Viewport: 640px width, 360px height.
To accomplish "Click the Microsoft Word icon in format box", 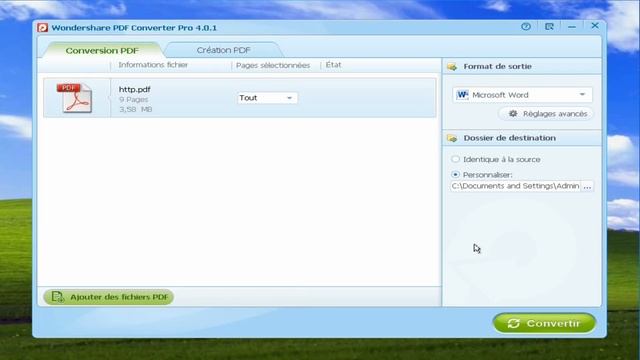I will pyautogui.click(x=462, y=95).
